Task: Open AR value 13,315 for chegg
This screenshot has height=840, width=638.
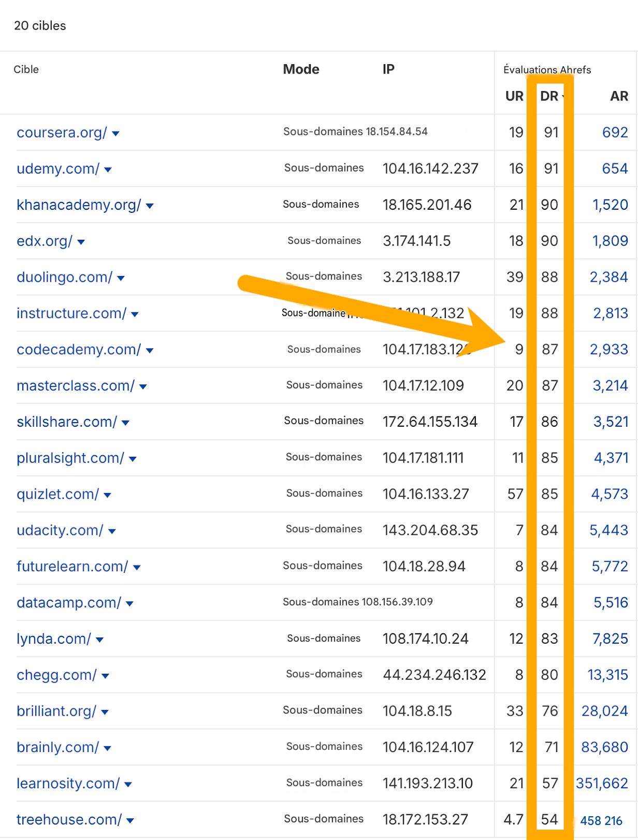Action: pos(607,675)
